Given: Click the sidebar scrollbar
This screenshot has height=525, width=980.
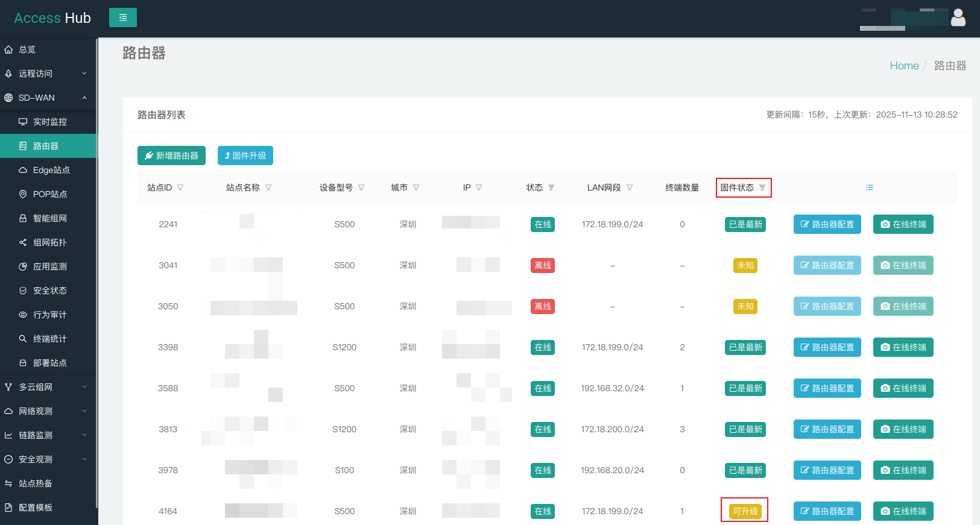Looking at the screenshot, I should (x=96, y=272).
